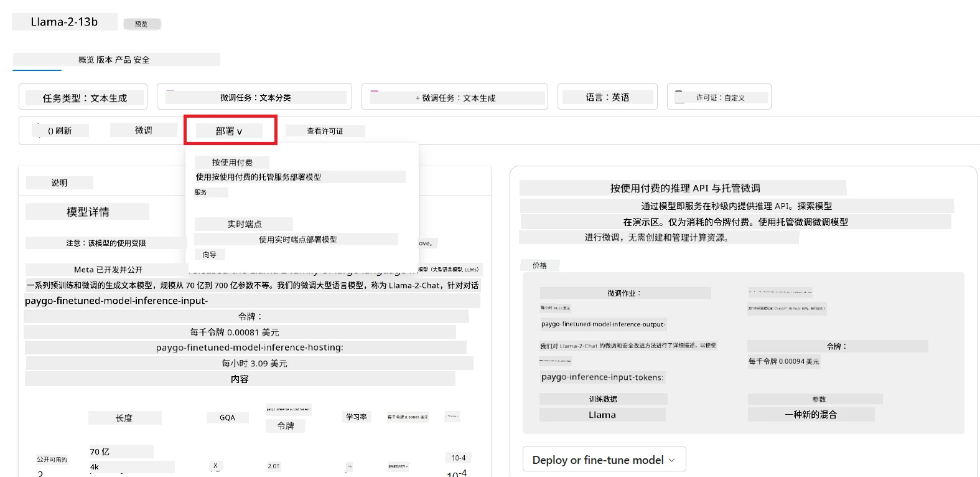This screenshot has height=477, width=980.
Task: Click the 长度 column header
Action: (x=124, y=418)
